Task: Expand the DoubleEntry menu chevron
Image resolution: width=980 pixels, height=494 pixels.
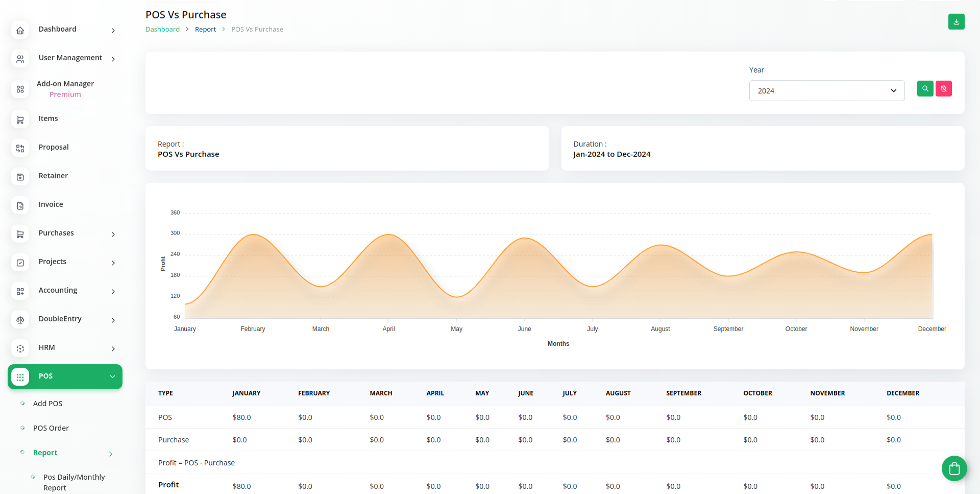Action: coord(113,320)
